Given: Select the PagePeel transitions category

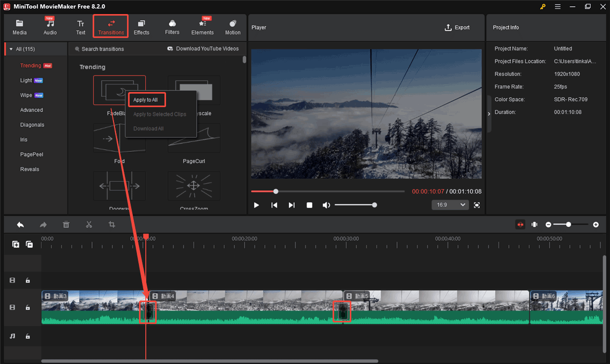Looking at the screenshot, I should [x=32, y=154].
